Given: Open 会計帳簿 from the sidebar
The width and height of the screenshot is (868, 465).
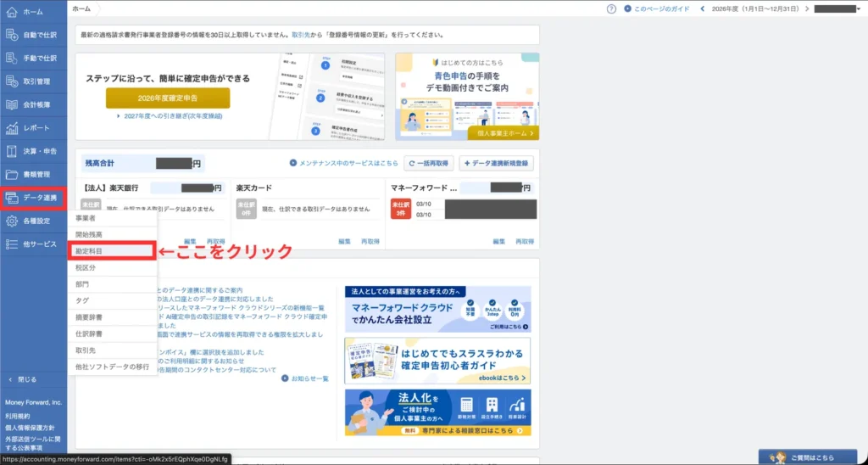Looking at the screenshot, I should click(33, 104).
